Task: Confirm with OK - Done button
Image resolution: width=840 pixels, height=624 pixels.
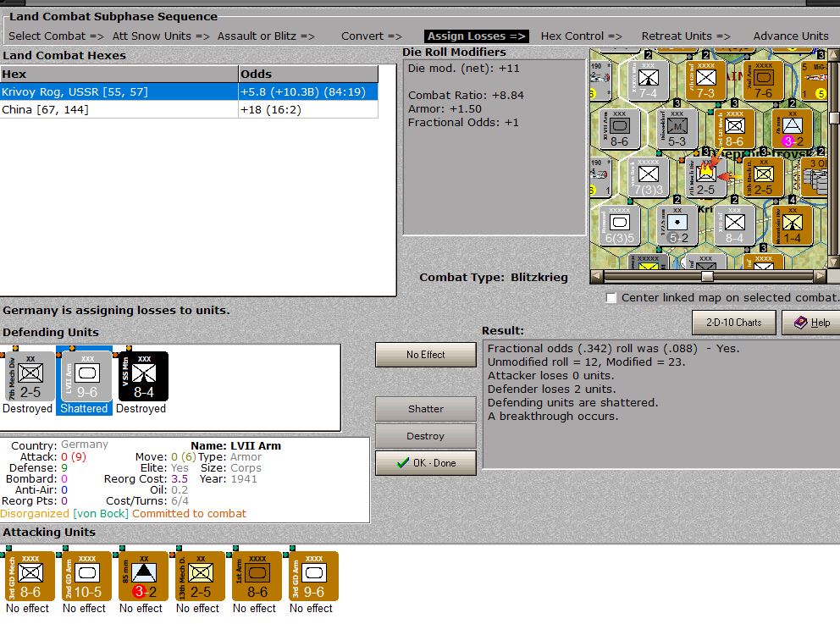Action: 426,463
